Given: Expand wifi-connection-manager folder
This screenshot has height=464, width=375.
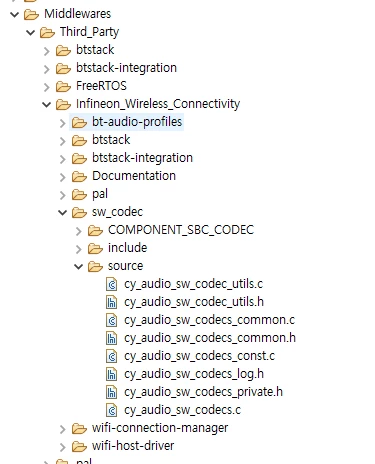Looking at the screenshot, I should [62, 429].
